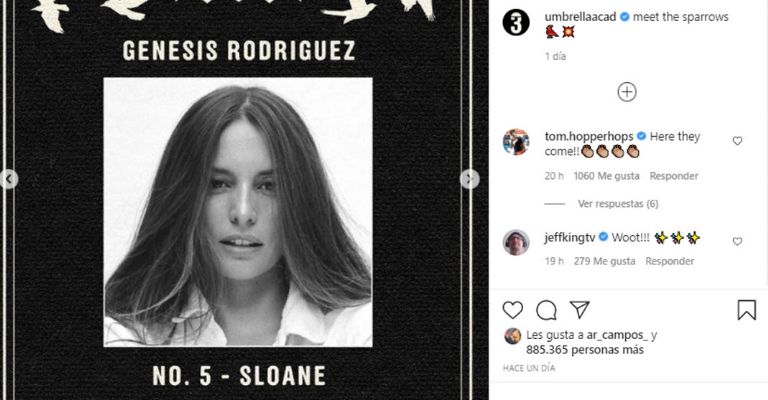Go to previous carousel image arrow
The width and height of the screenshot is (768, 400).
(9, 179)
